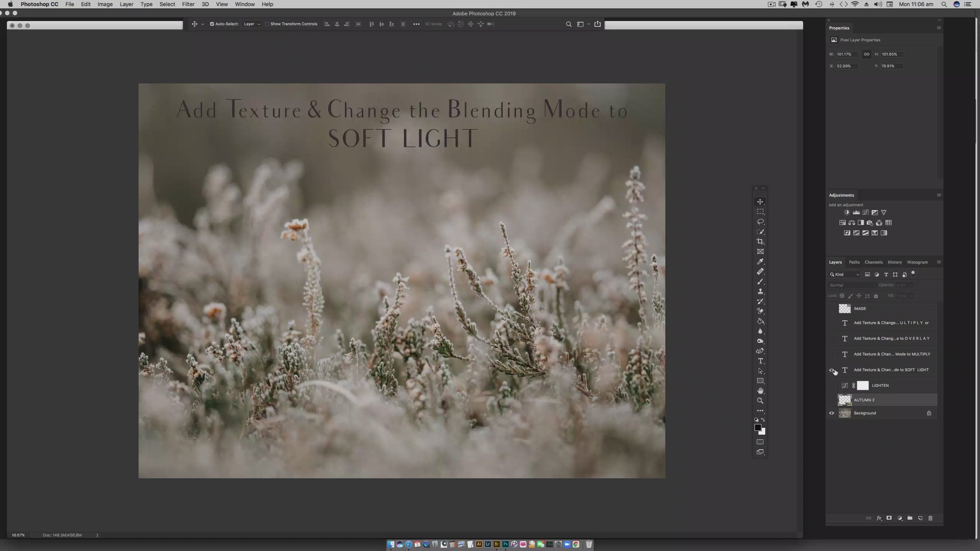Select the Horizontal Type tool
Viewport: 980px width, 551px height.
pos(760,361)
